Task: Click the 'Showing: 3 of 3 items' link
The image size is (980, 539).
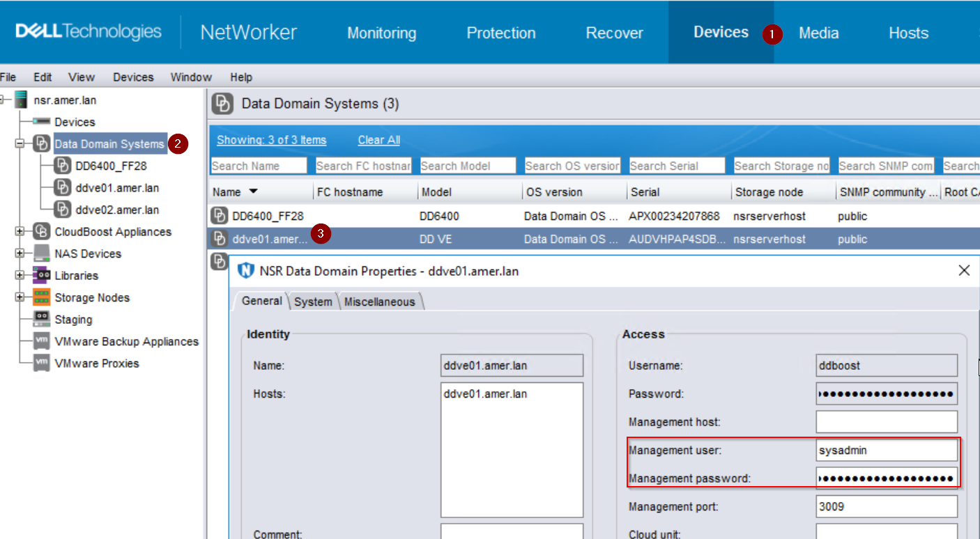Action: [272, 140]
